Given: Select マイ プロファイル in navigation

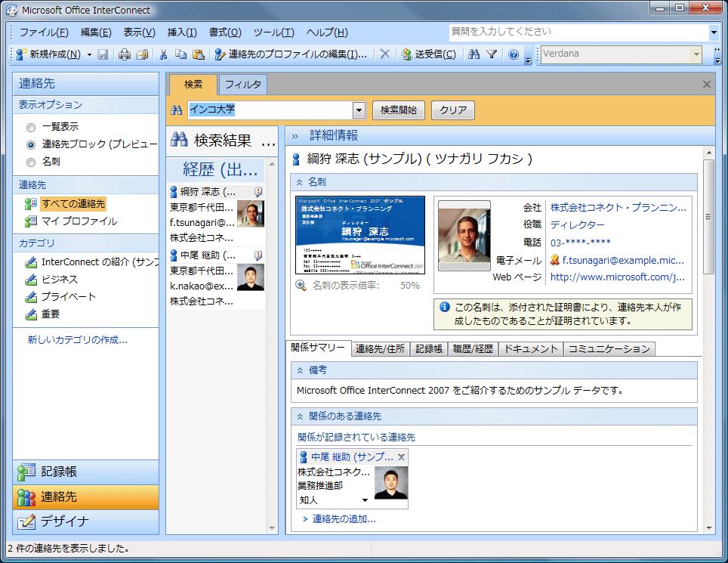Looking at the screenshot, I should (79, 221).
